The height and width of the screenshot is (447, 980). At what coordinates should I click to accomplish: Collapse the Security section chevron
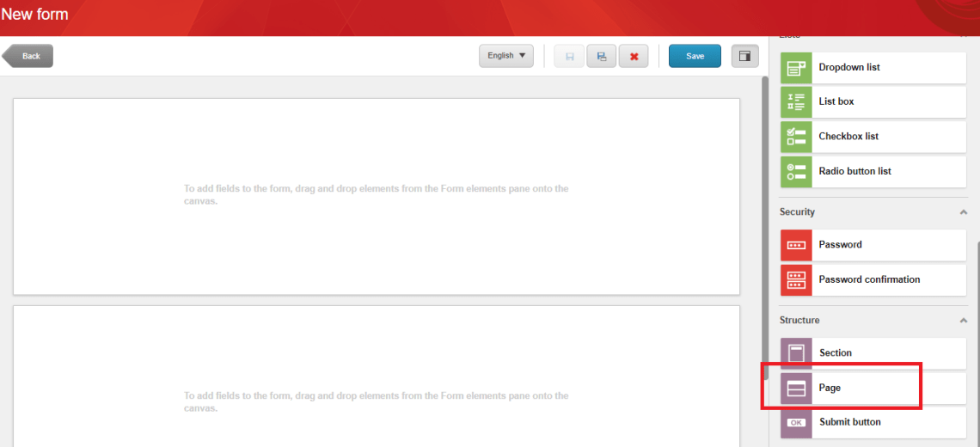[x=963, y=212]
